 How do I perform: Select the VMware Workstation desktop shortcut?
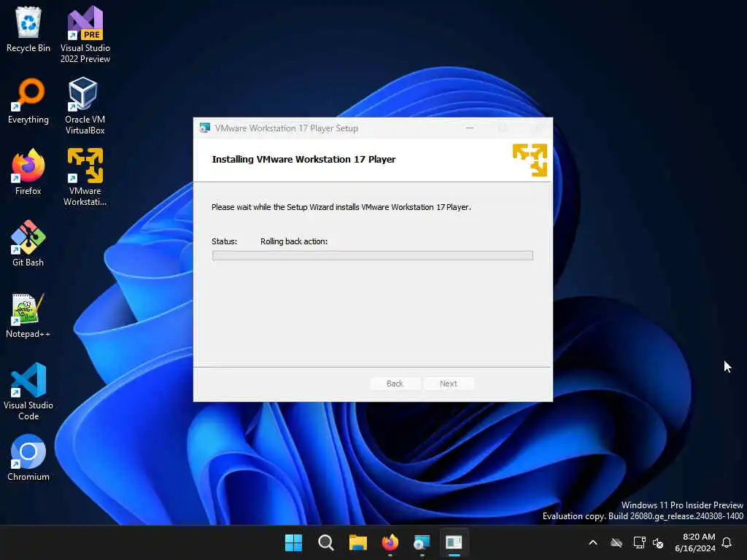[x=85, y=177]
